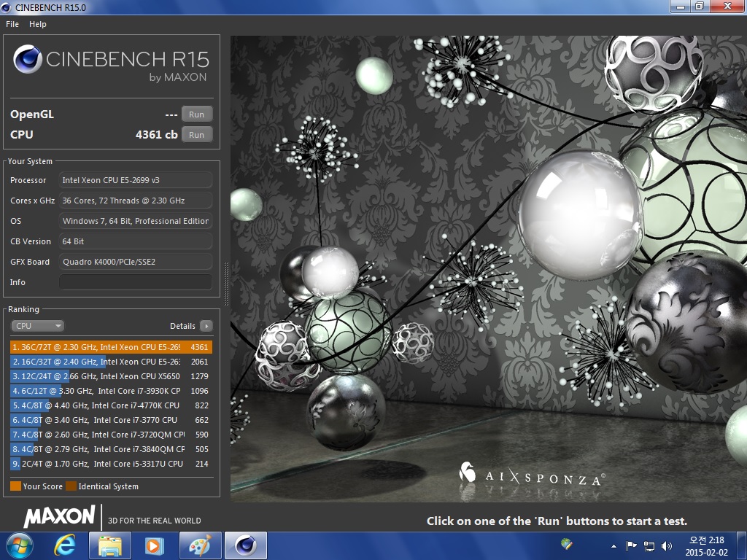Click the Identical System brown legend swatch
The height and width of the screenshot is (560, 747).
[x=71, y=486]
